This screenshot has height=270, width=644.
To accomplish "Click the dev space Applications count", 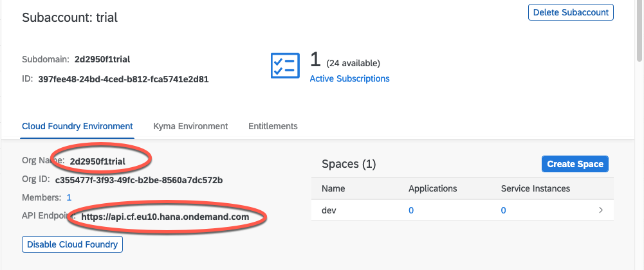I will (411, 210).
